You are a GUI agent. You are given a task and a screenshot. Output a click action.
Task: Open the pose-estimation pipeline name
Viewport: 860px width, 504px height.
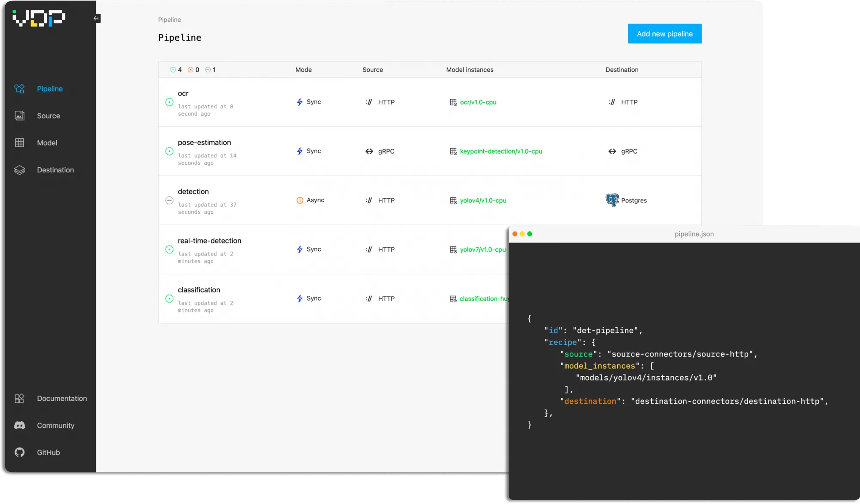(204, 142)
